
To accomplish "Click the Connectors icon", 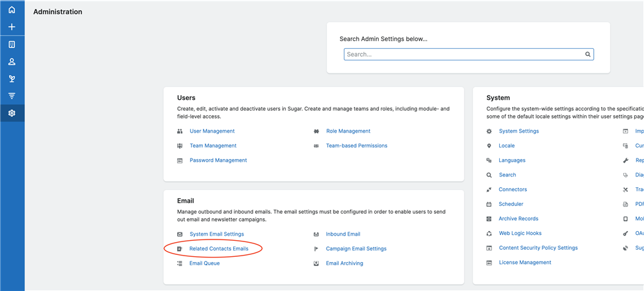I will pyautogui.click(x=489, y=189).
